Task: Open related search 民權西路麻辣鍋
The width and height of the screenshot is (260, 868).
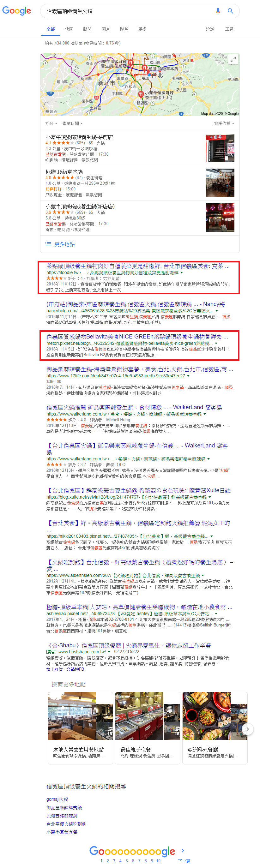Action: tap(62, 816)
